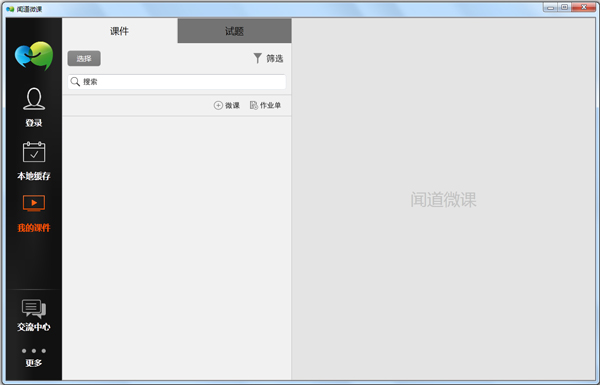The image size is (600, 385).
Task: Focus the 搜索 search field
Action: 177,82
